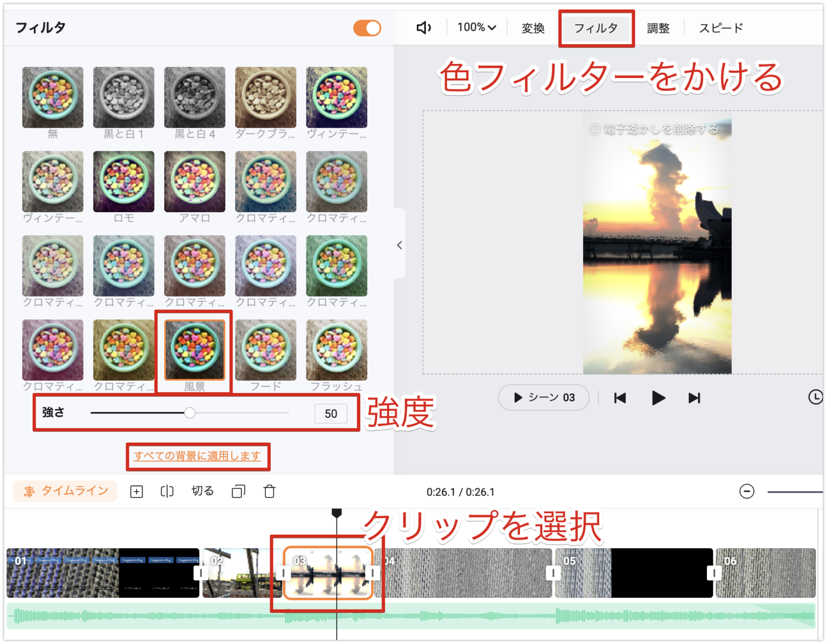The height and width of the screenshot is (644, 827).
Task: Click the タイムライン button
Action: coord(65,491)
